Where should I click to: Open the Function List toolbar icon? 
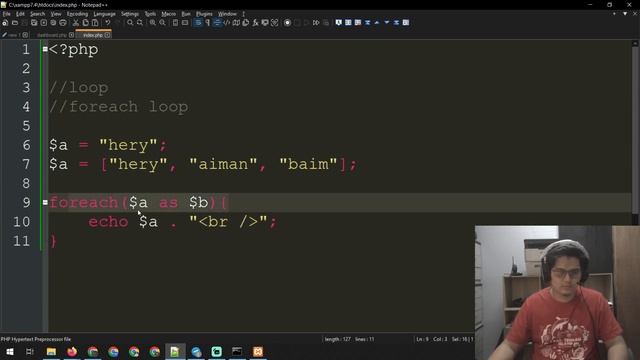[256, 23]
